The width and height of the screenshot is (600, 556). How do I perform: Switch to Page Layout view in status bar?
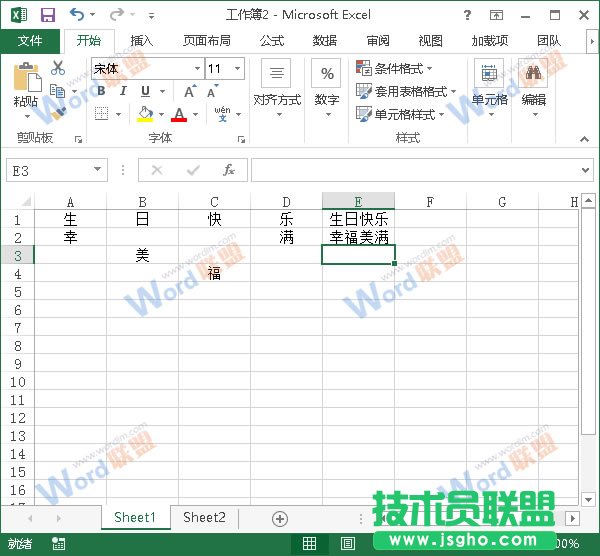coord(347,543)
